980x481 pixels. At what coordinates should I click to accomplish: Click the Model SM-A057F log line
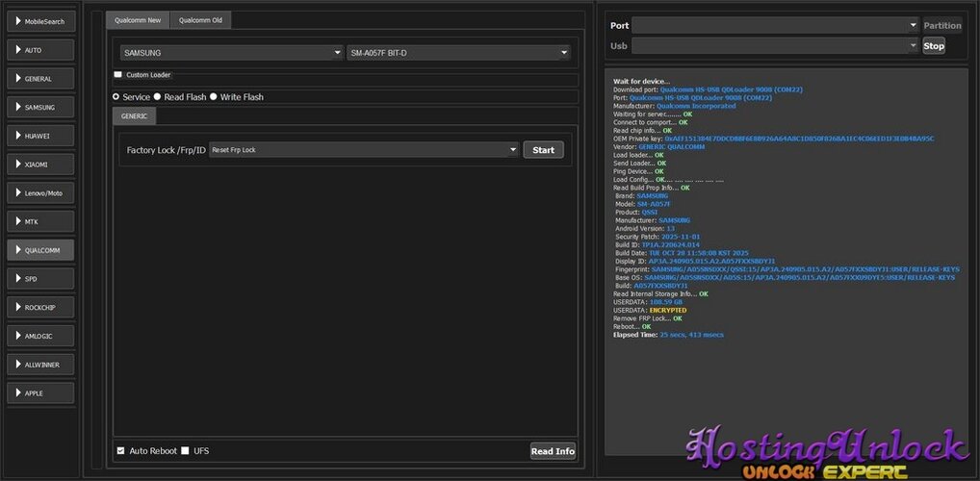click(643, 204)
